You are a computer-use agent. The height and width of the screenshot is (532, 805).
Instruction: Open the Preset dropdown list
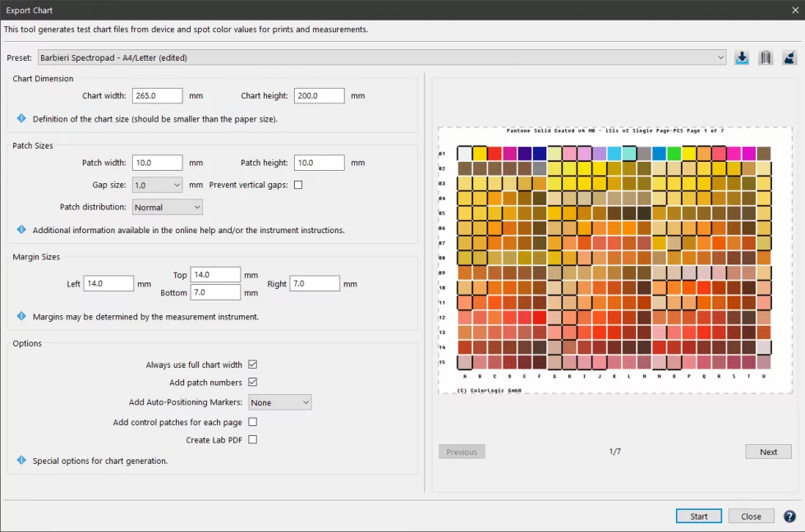click(x=382, y=57)
